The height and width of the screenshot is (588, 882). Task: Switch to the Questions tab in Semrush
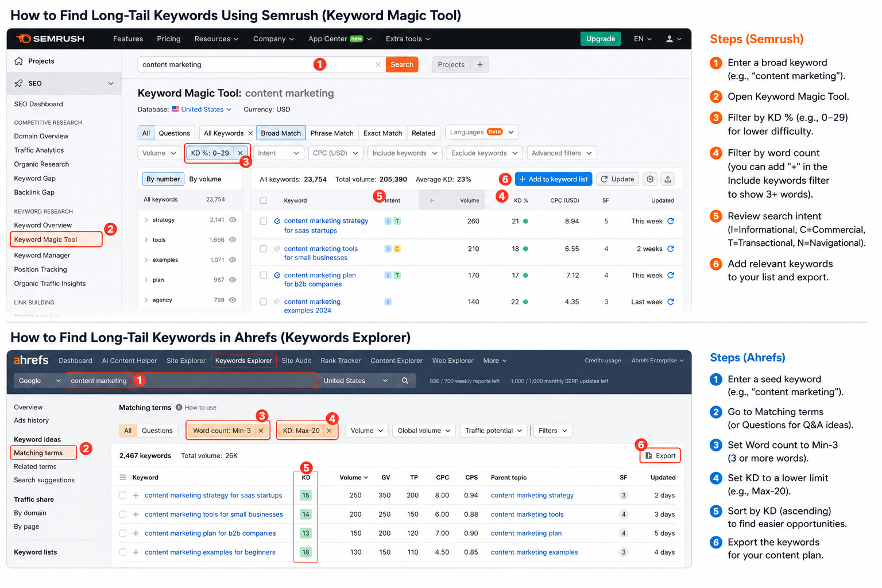coord(174,133)
